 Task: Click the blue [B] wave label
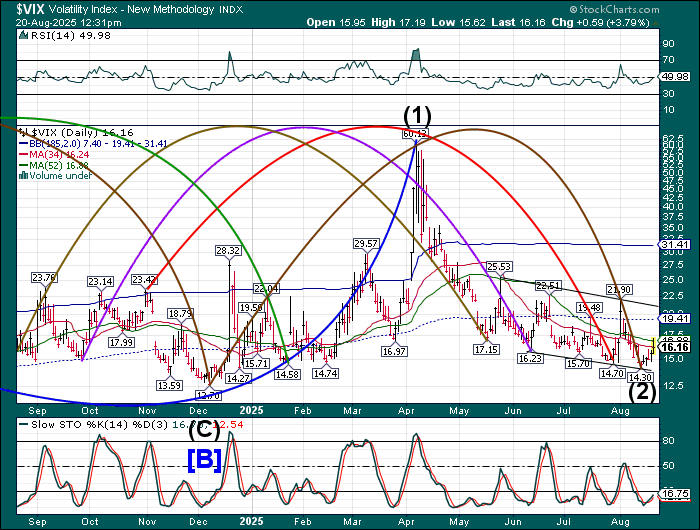(199, 459)
